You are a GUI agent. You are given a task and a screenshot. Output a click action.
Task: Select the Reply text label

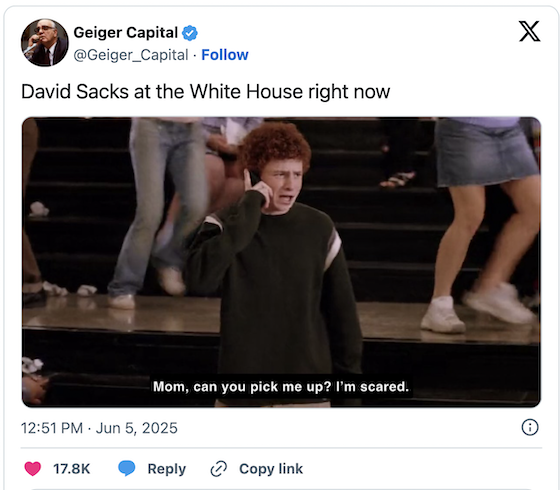pyautogui.click(x=167, y=469)
